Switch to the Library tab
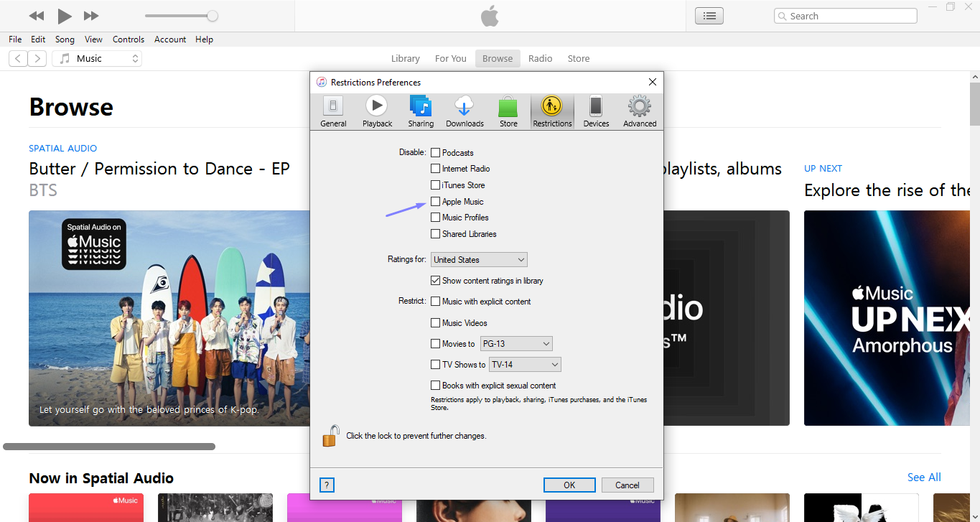This screenshot has height=522, width=980. pyautogui.click(x=406, y=59)
